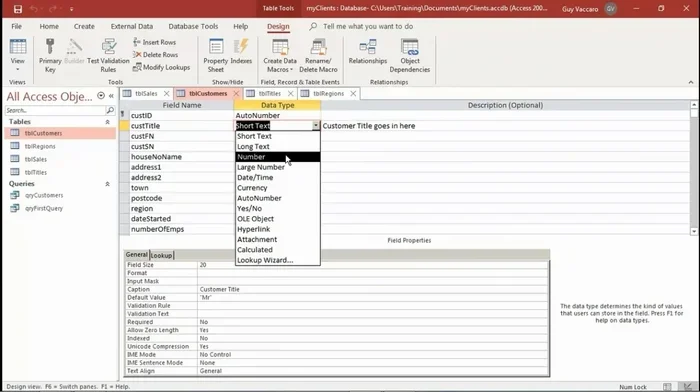
Task: Open the Indexes window
Action: [x=241, y=51]
